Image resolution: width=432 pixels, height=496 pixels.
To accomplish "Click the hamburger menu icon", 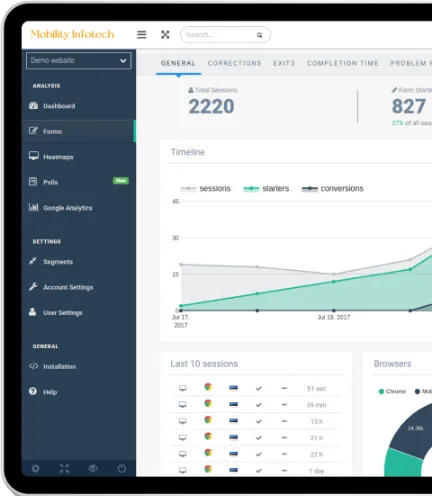I will 142,34.
